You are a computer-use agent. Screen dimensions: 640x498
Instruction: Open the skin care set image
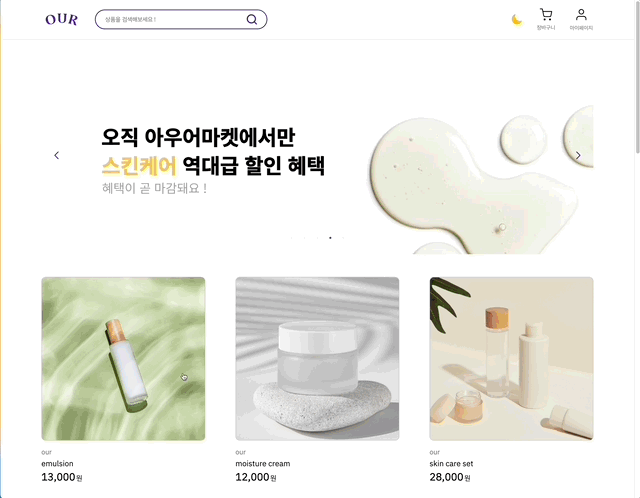[x=511, y=359]
